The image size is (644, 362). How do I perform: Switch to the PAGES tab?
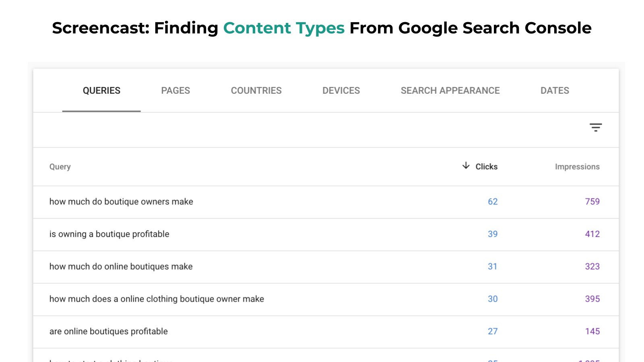[175, 90]
